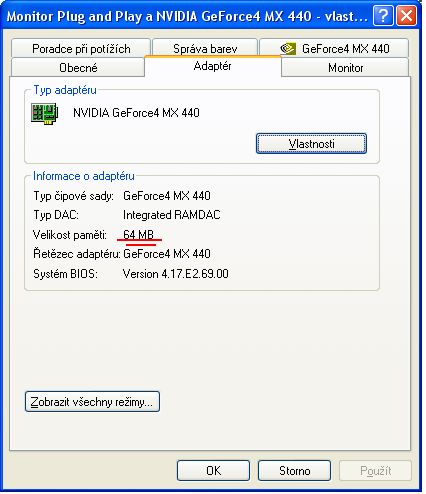Screen dimensions: 426x494
Task: Open the GeForce4 MX 440 tab with NVIDIA logo
Action: (x=334, y=49)
